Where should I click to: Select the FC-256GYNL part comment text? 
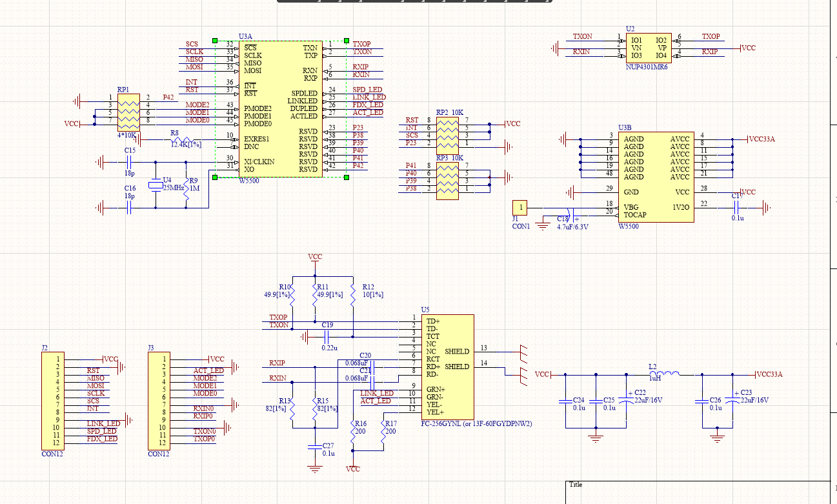[x=477, y=424]
